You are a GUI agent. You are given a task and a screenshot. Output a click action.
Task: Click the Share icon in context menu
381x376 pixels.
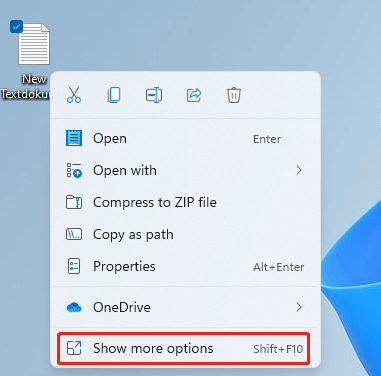pos(194,95)
